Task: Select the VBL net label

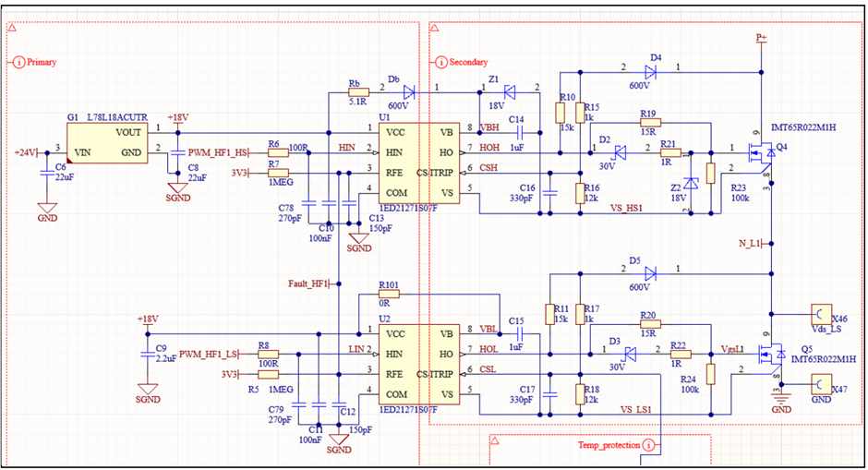Action: coord(488,329)
